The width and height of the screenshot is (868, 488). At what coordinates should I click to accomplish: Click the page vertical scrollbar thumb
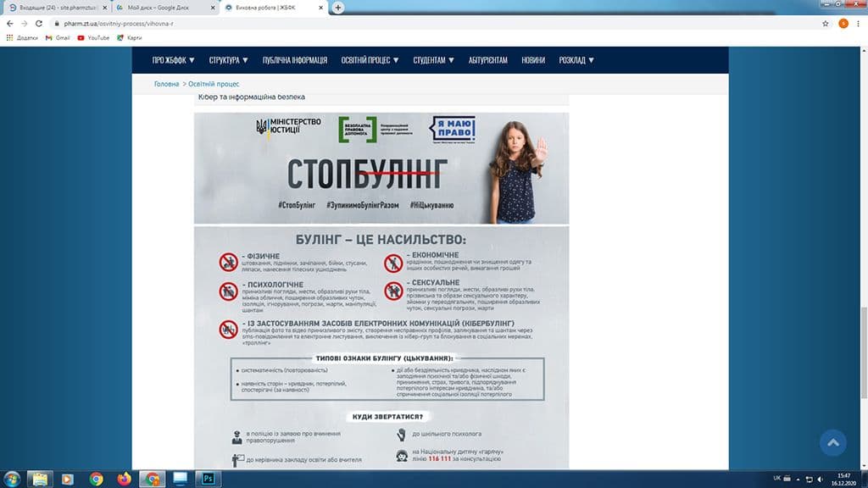[864, 352]
